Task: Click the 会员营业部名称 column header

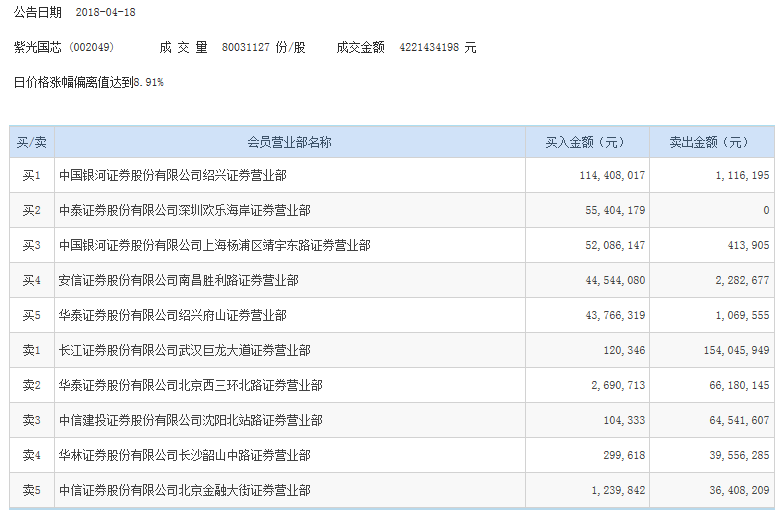Action: point(290,142)
